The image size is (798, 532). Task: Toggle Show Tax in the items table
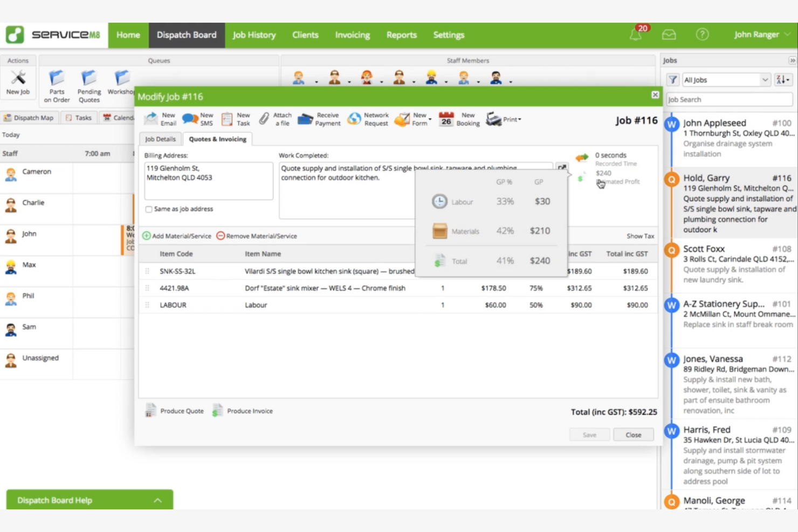point(639,236)
